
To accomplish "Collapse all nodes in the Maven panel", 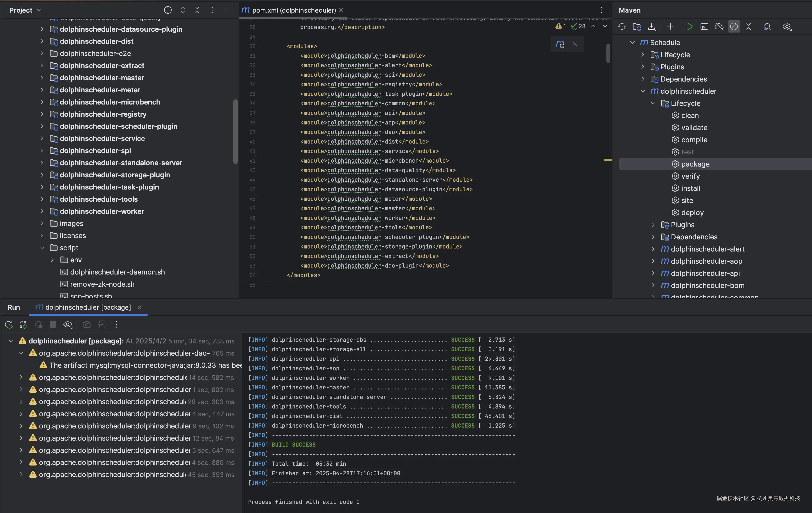I will (749, 27).
